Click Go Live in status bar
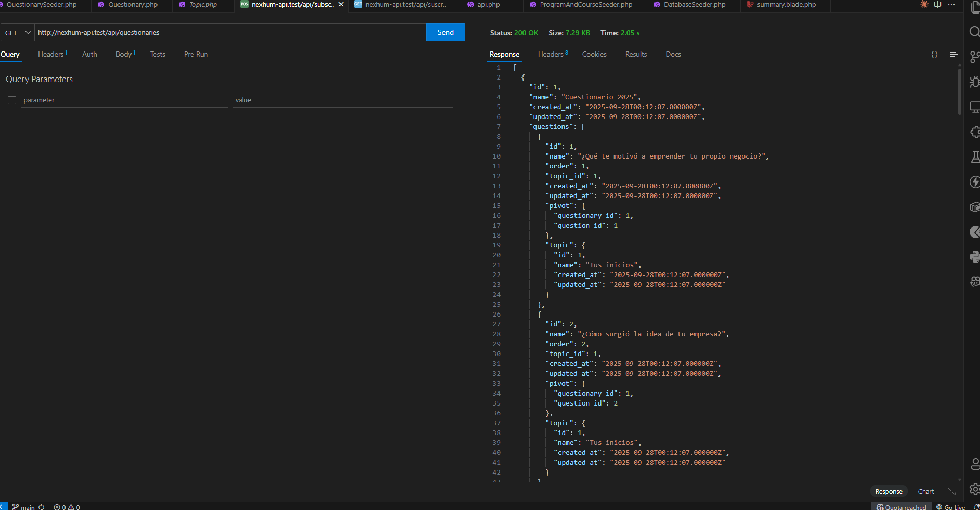 coord(951,507)
